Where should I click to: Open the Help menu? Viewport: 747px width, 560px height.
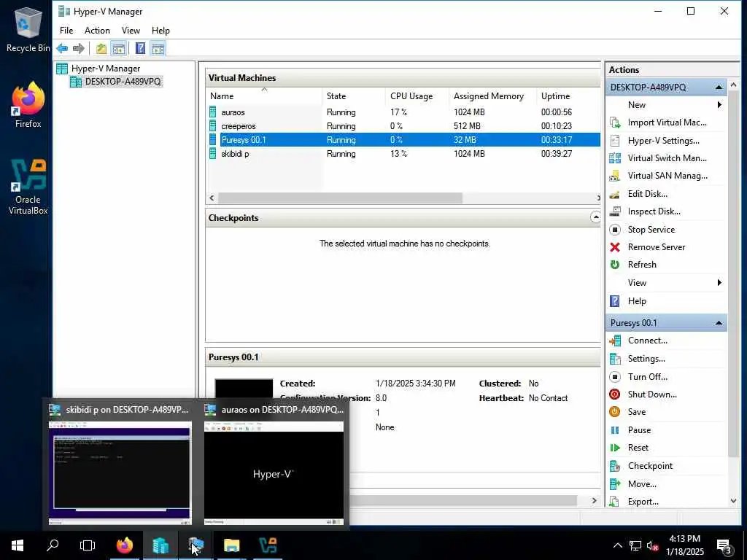click(x=160, y=31)
